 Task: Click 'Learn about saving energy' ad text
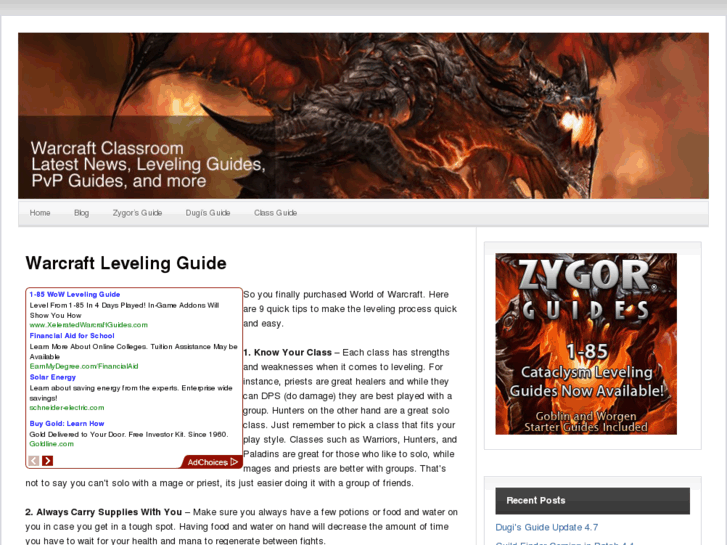tap(74, 388)
